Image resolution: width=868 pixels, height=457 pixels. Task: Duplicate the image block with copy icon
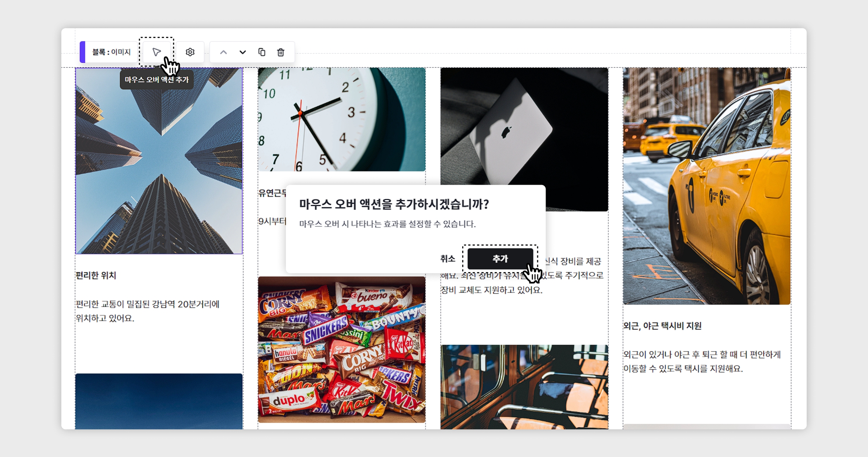tap(262, 52)
